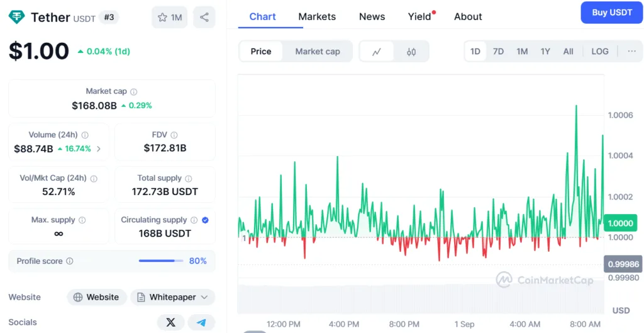The width and height of the screenshot is (644, 333).
Task: Expand Whitepaper dropdown chevron
Action: click(x=204, y=297)
